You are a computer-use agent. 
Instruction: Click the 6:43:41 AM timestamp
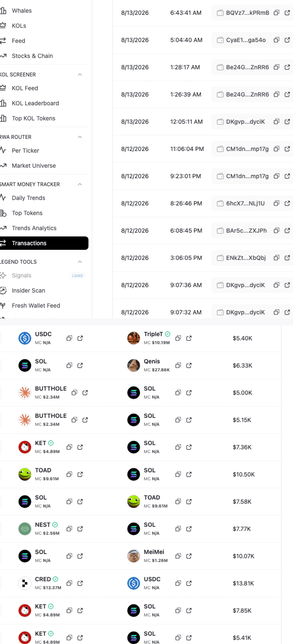click(186, 13)
